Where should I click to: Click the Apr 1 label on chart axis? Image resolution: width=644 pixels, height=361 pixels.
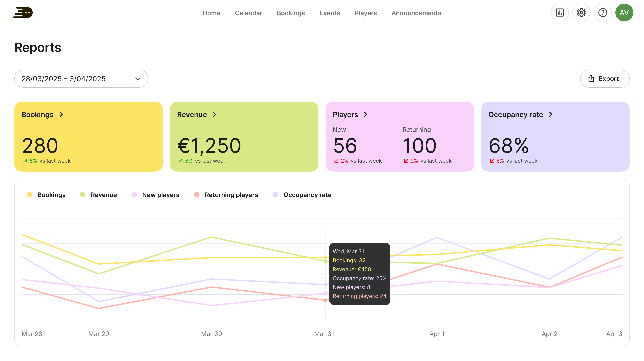pos(436,334)
